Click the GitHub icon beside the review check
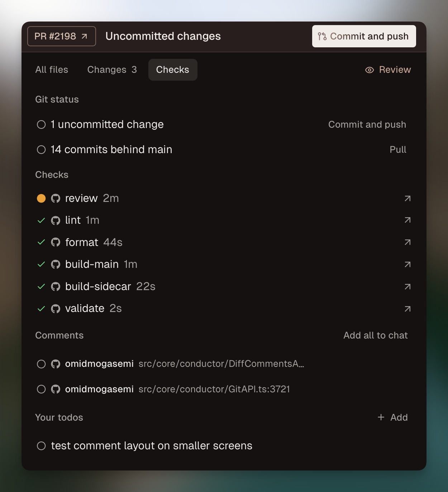448x492 pixels. tap(56, 198)
